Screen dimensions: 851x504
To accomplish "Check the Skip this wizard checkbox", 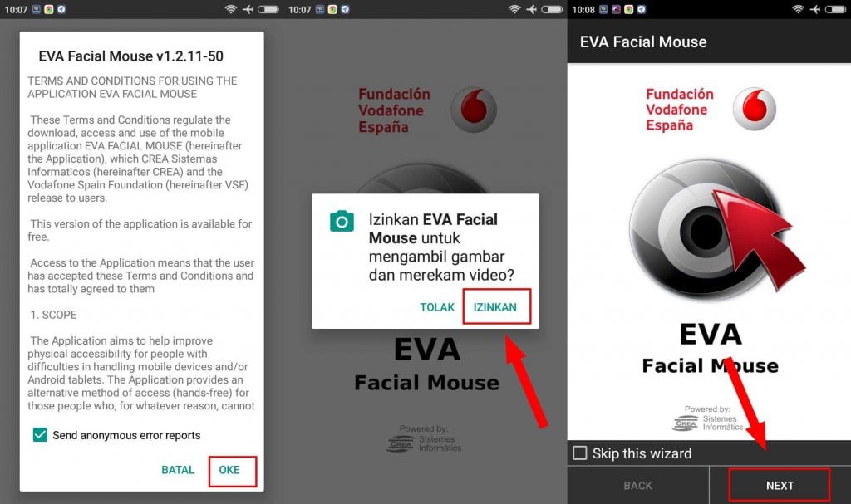I will pos(579,453).
